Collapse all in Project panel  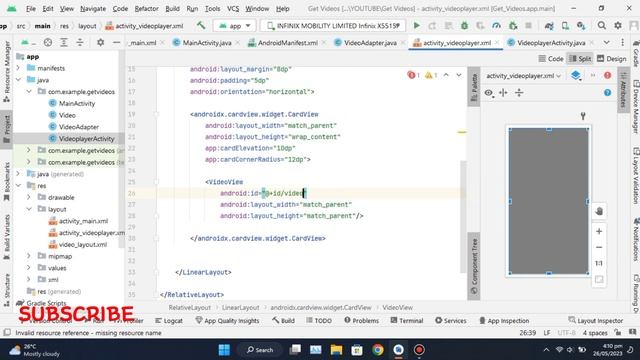tap(80, 42)
